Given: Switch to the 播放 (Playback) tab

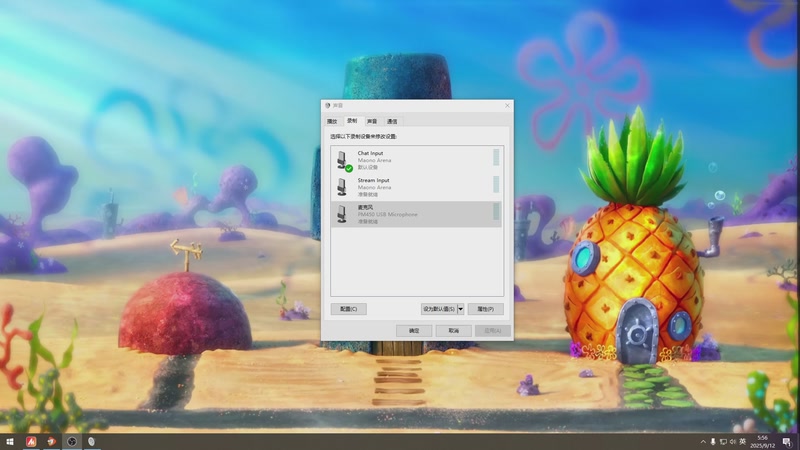Looking at the screenshot, I should (x=332, y=121).
